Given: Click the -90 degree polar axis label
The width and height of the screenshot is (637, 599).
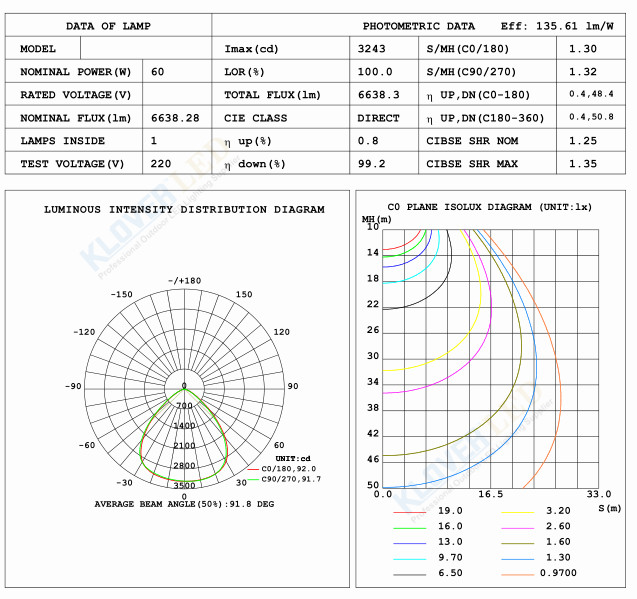Looking at the screenshot, I should (x=73, y=386).
